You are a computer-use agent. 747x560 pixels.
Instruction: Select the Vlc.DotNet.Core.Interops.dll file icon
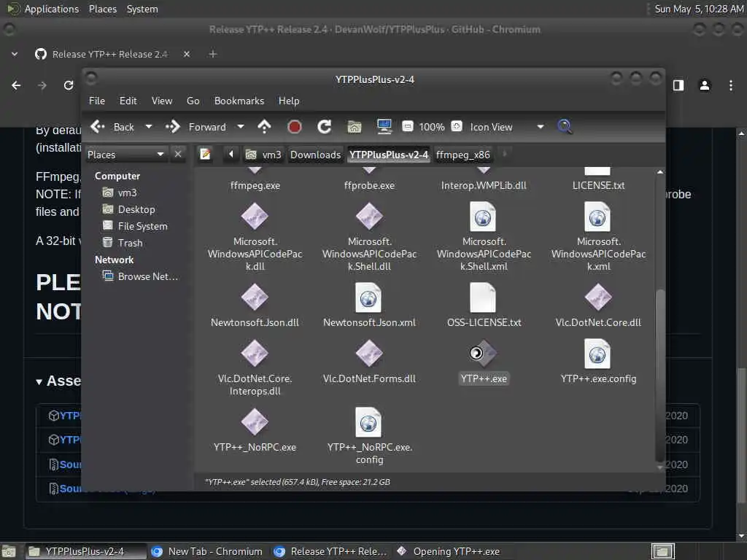tap(255, 354)
